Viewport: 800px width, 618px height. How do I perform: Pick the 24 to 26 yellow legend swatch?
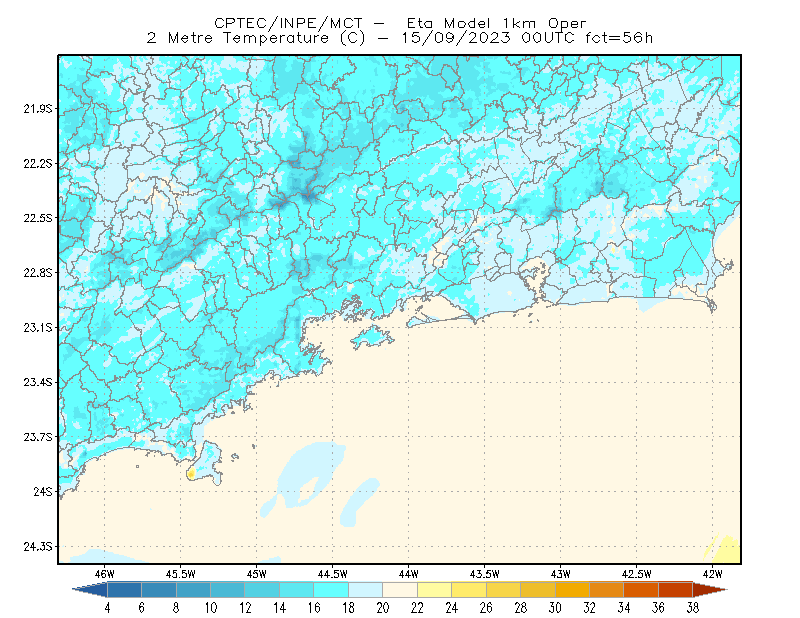(x=469, y=590)
